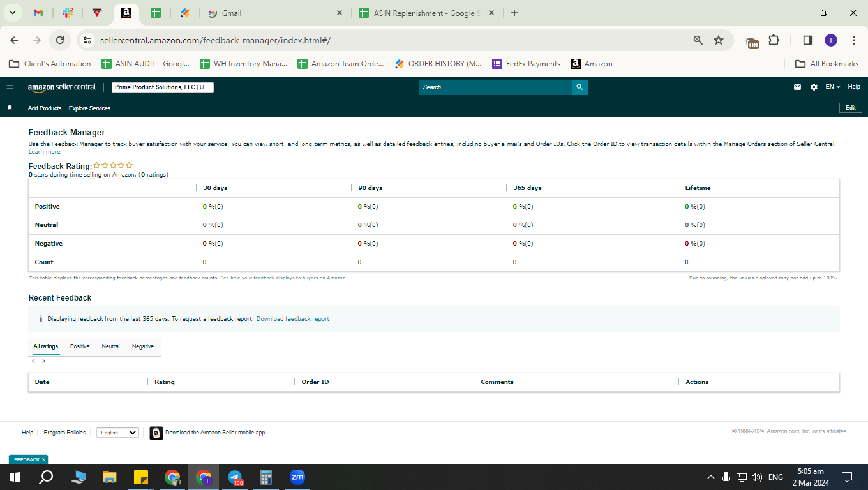Open the Chrome extensions puzzle icon
The image size is (868, 490).
pyautogui.click(x=774, y=40)
